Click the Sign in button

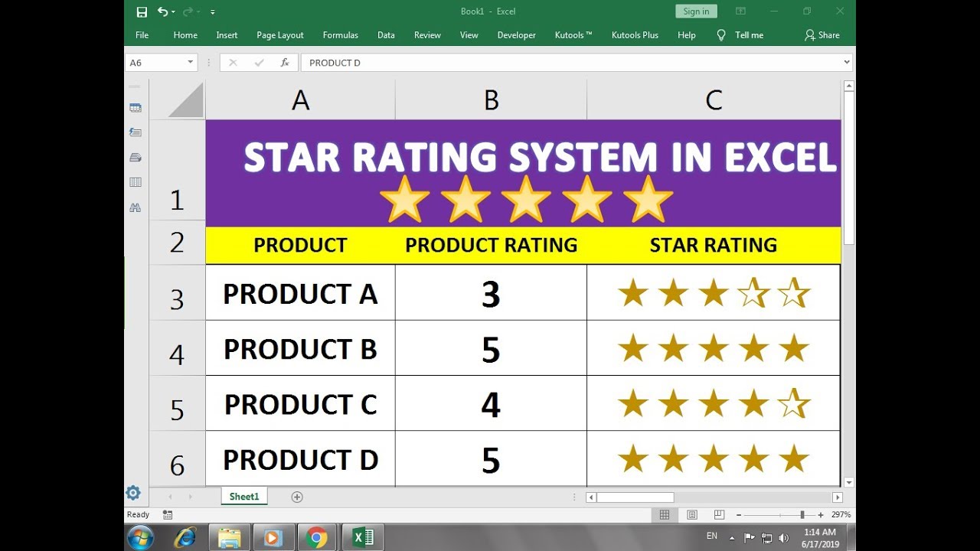coord(696,11)
